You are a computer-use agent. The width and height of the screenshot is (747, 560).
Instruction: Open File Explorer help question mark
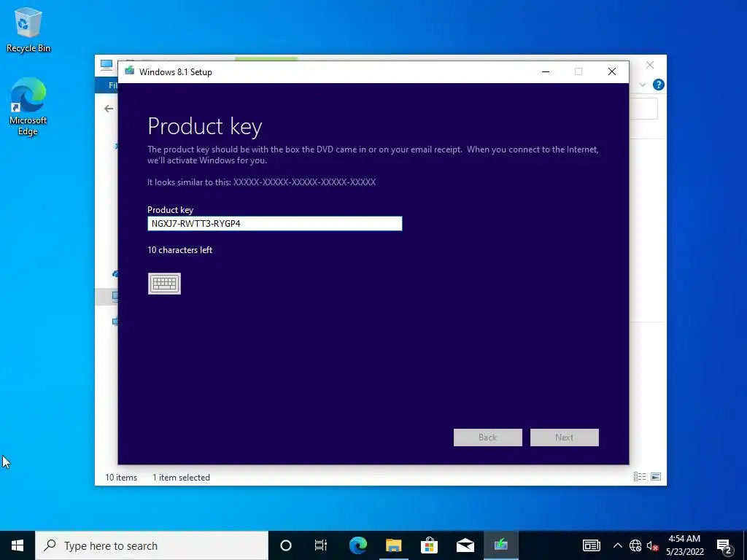(x=659, y=85)
